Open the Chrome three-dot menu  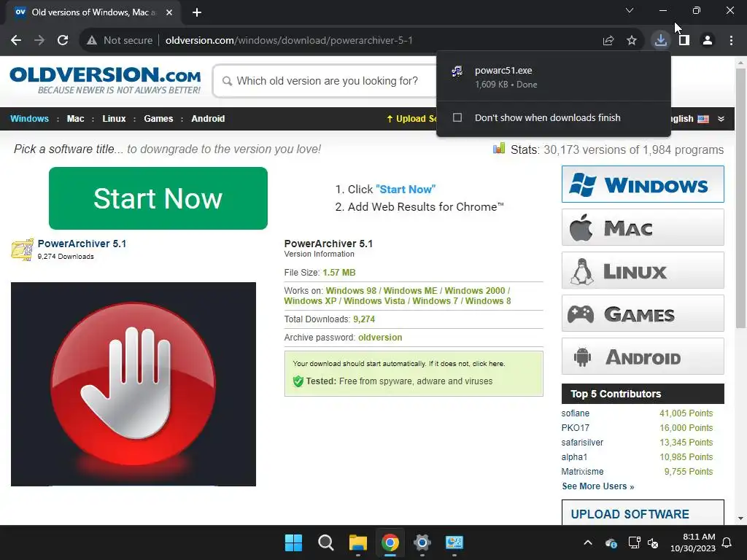coord(731,41)
